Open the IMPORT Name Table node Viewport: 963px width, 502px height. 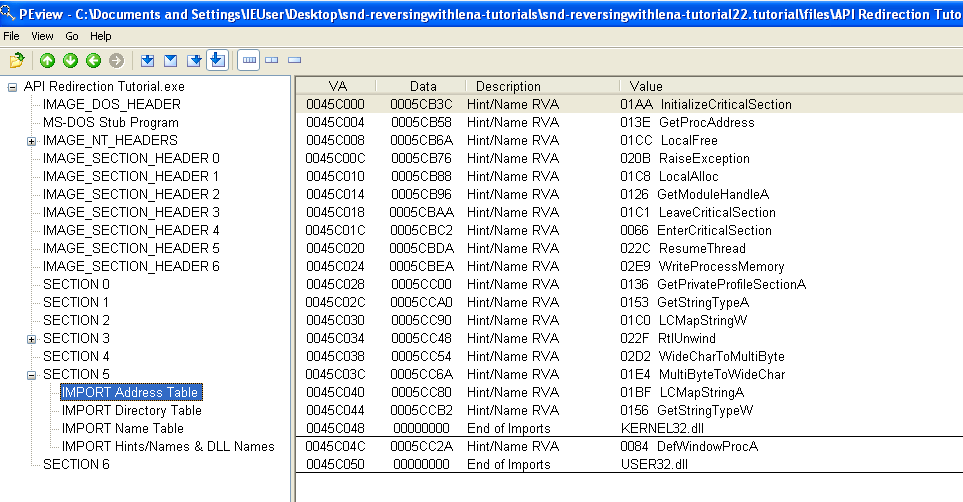[122, 428]
